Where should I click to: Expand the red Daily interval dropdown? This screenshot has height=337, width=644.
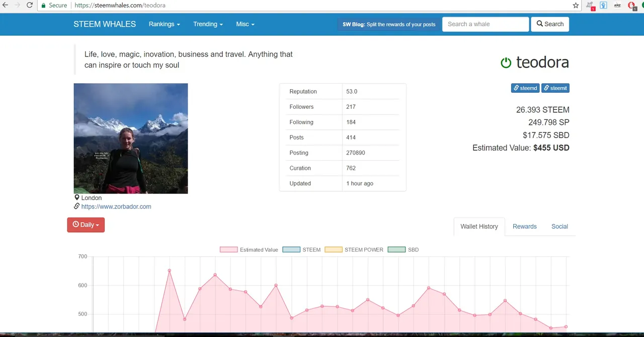(x=86, y=225)
